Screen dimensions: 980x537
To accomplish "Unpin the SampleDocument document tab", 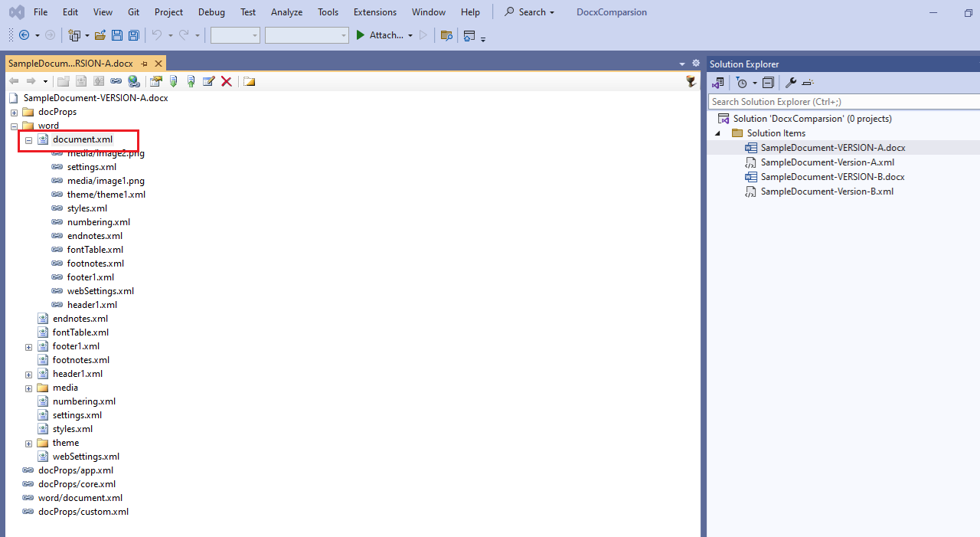I will tap(144, 64).
